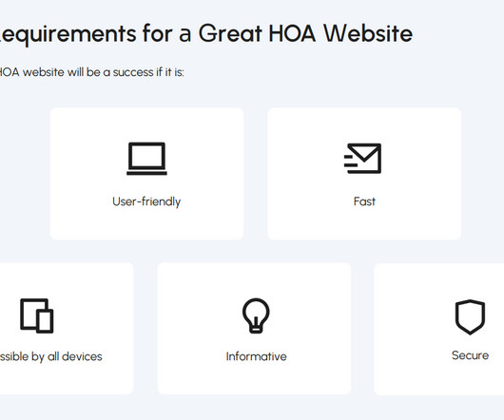Open the Secure feature card
Viewport: 504px width, 420px height.
438,329
